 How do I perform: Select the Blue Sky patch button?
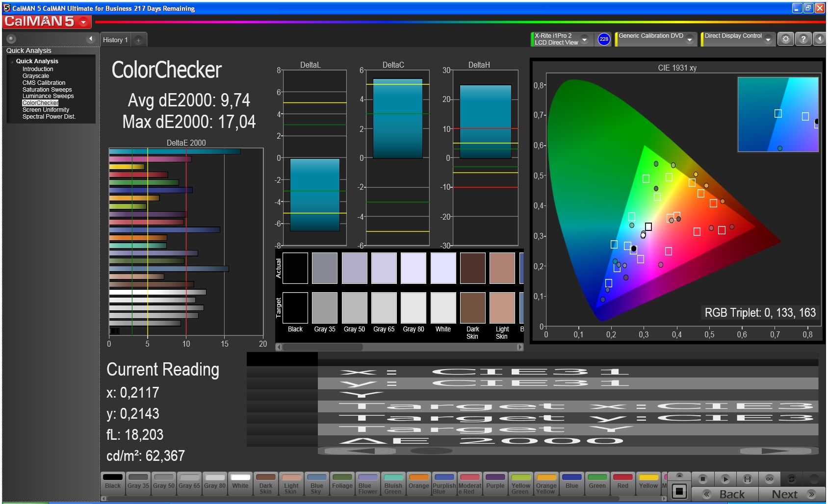(317, 484)
